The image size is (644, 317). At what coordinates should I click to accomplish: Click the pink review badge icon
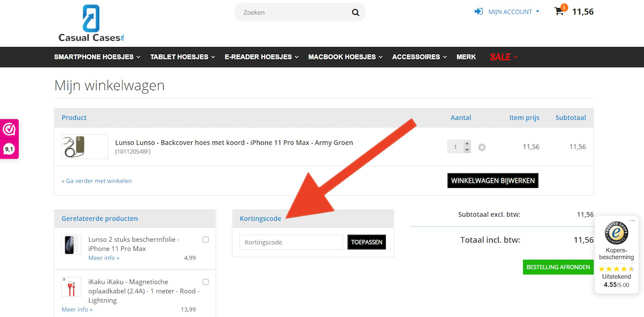point(9,129)
